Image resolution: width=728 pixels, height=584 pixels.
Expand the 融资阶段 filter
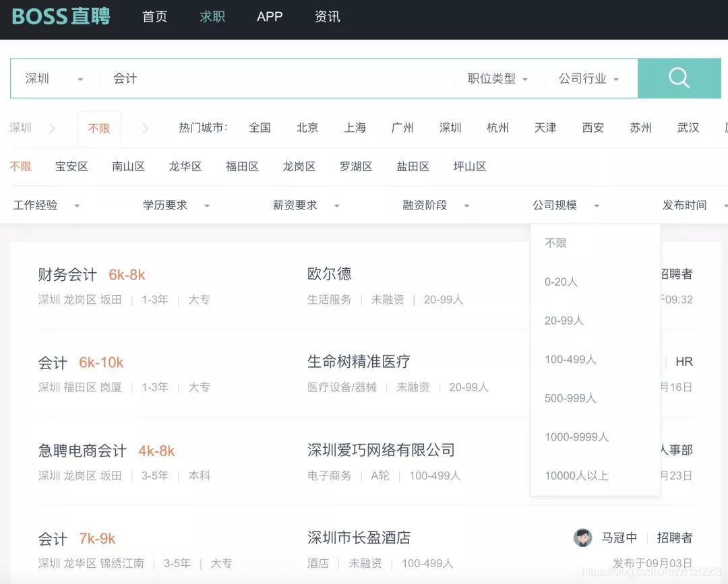[436, 205]
